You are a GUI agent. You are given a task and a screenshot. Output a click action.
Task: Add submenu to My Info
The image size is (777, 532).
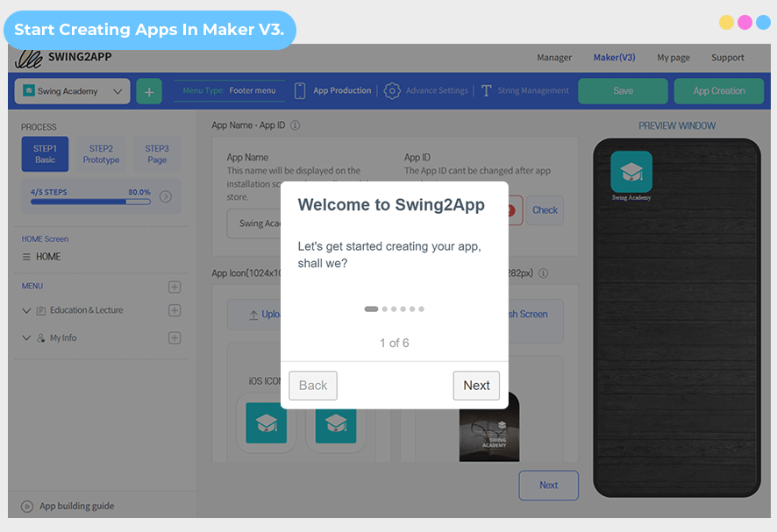pos(175,337)
